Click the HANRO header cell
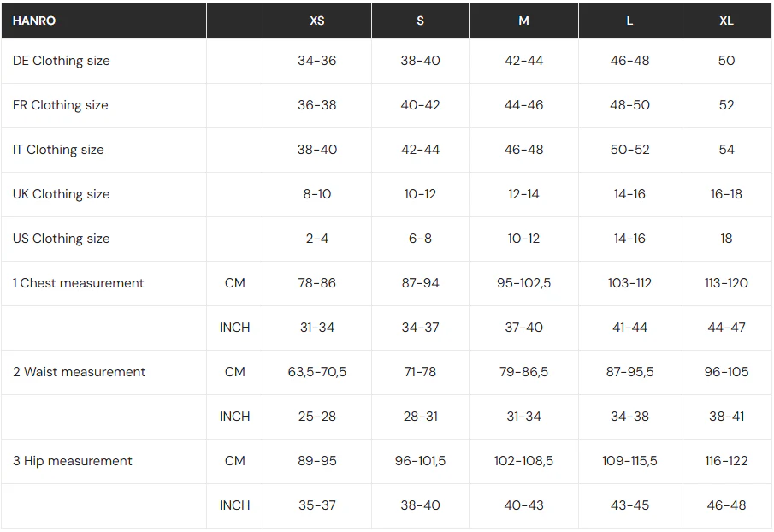Image resolution: width=774 pixels, height=532 pixels. point(34,21)
